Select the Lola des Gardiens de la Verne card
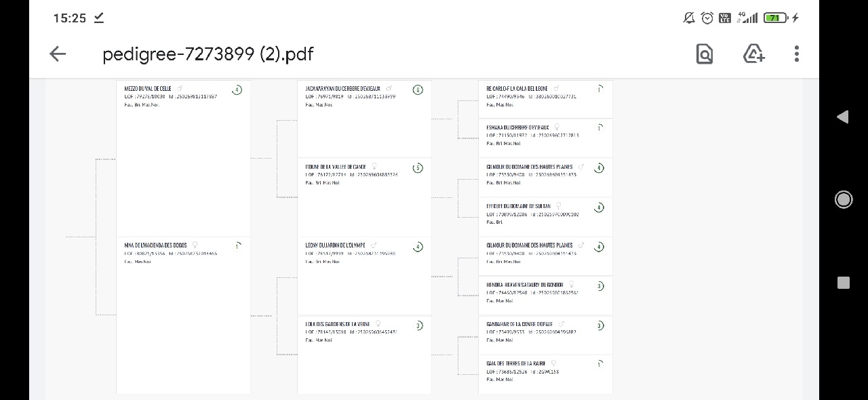868x400 pixels. tap(364, 355)
